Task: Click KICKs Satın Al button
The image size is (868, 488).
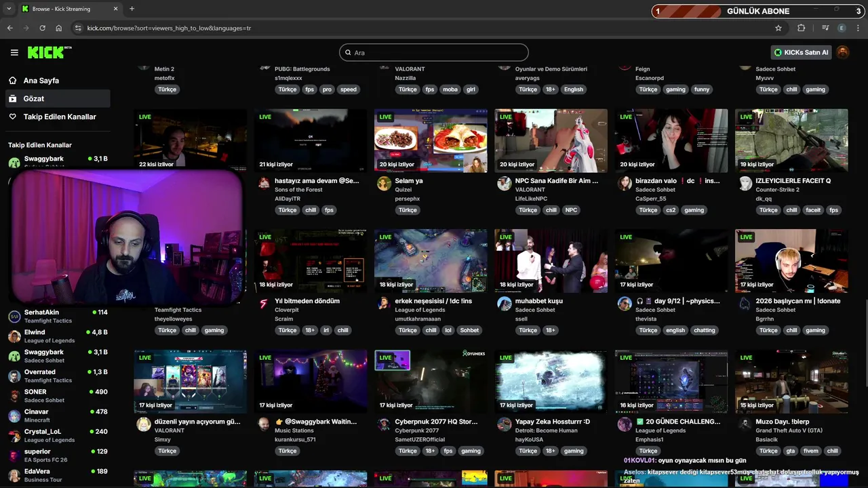Action: (x=802, y=52)
